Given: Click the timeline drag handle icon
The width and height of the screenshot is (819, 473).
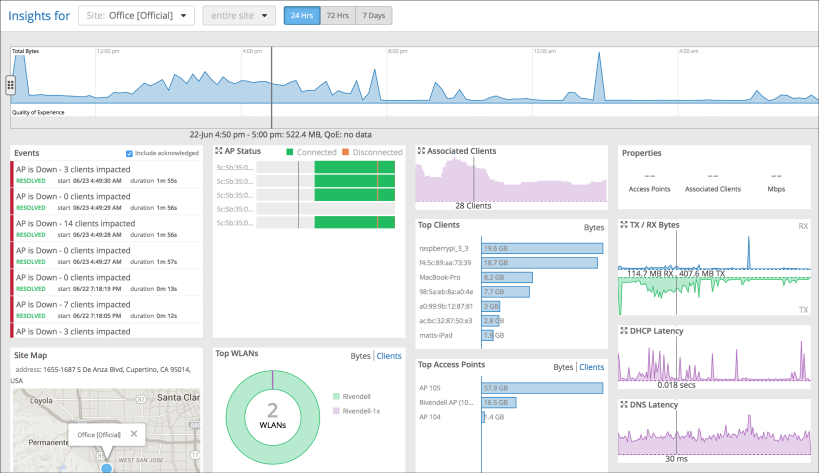Looking at the screenshot, I should [10, 85].
